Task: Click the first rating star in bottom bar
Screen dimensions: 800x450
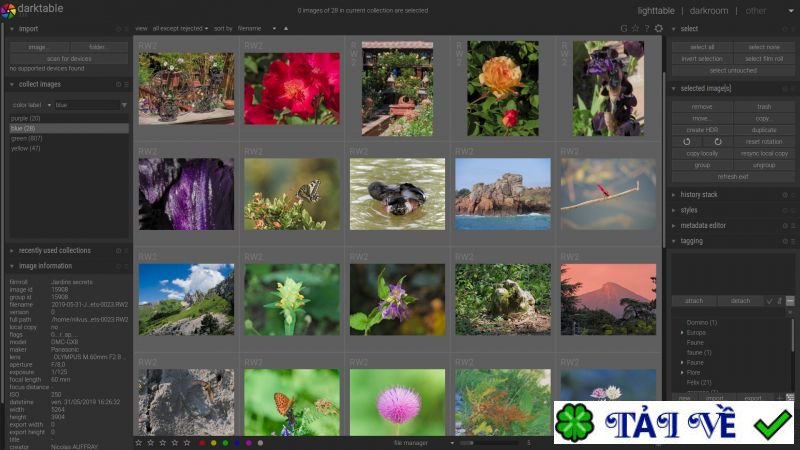Action: [139, 442]
